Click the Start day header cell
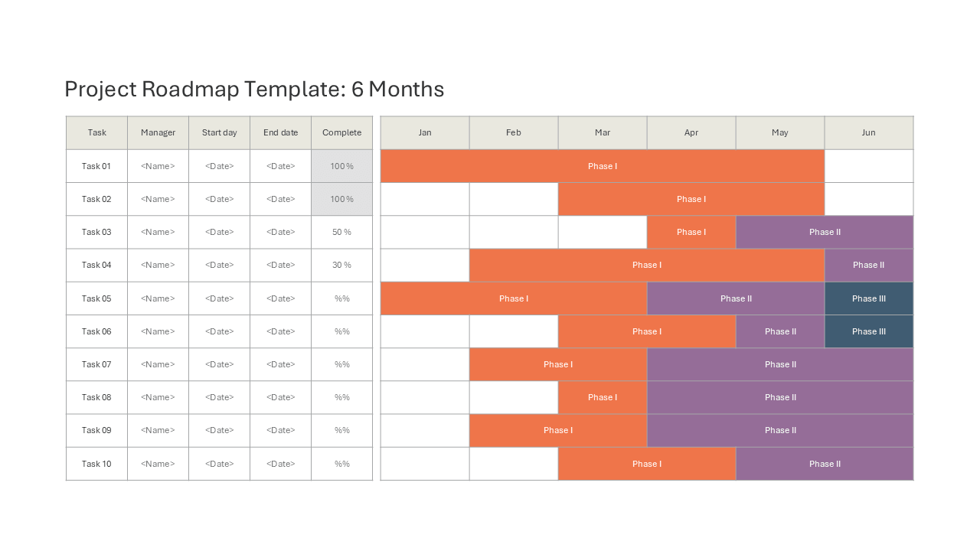 [220, 132]
